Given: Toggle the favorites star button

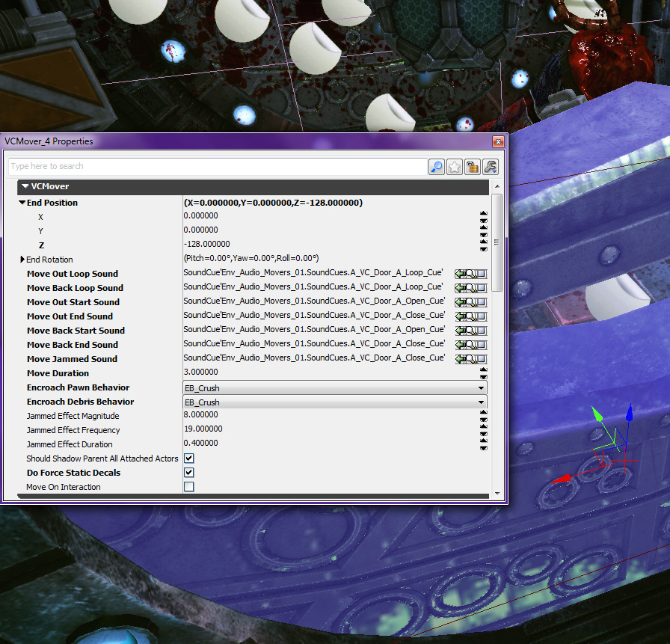Looking at the screenshot, I should (x=454, y=167).
